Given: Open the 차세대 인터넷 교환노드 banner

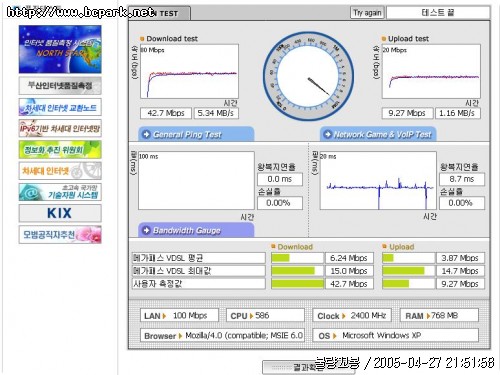Looking at the screenshot, I should point(60,107).
